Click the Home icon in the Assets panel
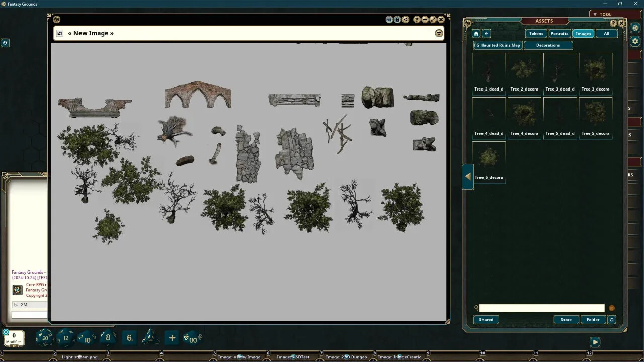 pos(476,33)
